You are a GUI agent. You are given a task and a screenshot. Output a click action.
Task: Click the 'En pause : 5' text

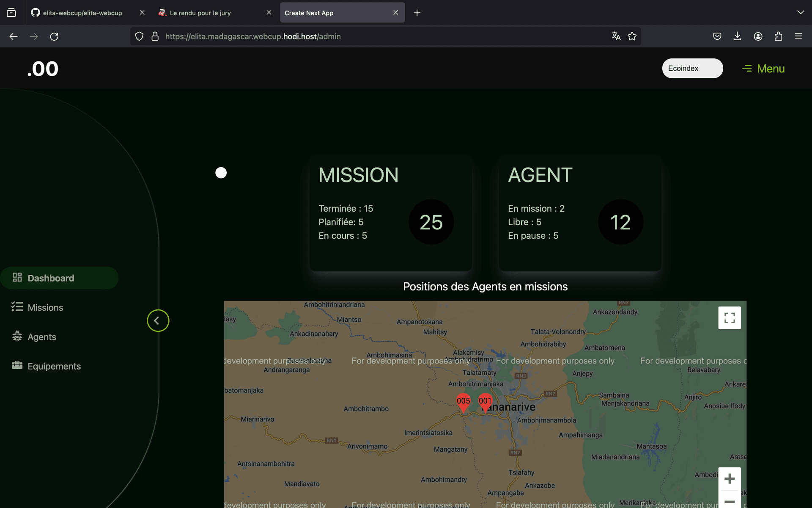point(533,236)
